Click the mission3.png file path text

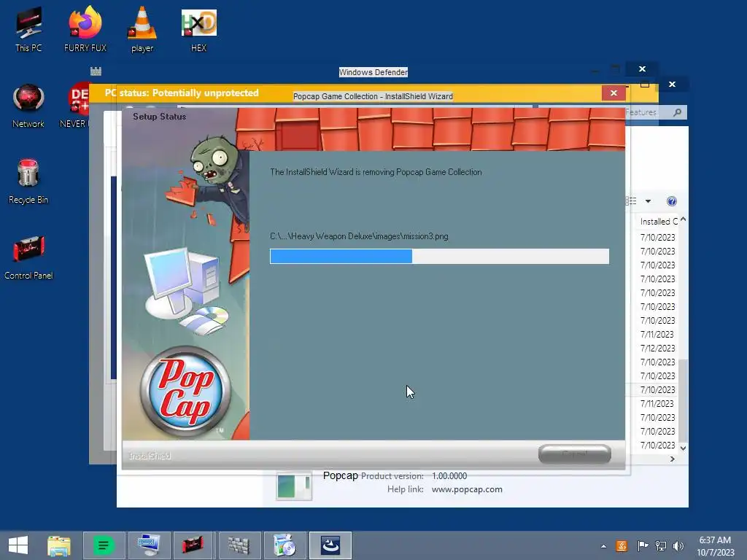pos(359,236)
